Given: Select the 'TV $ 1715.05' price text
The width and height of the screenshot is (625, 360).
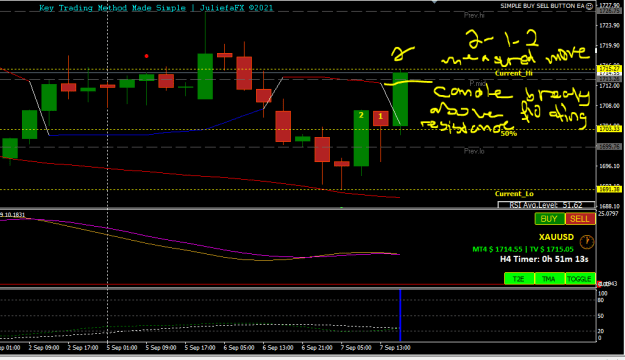Looking at the screenshot, I should pos(552,250).
